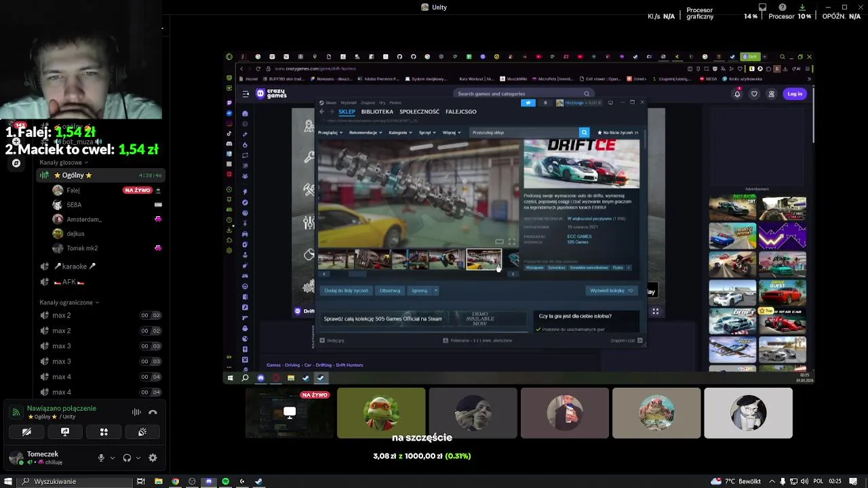Click CrazyGames search games field
Image resolution: width=868 pixels, height=488 pixels.
[524, 94]
